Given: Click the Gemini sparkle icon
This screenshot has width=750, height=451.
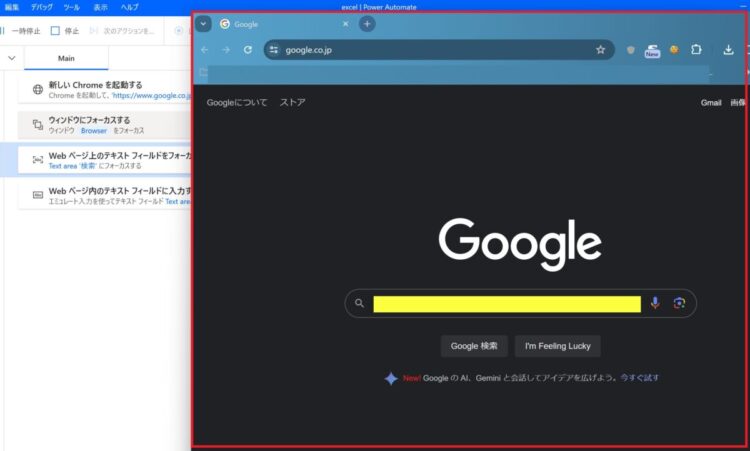Looking at the screenshot, I should click(x=391, y=378).
